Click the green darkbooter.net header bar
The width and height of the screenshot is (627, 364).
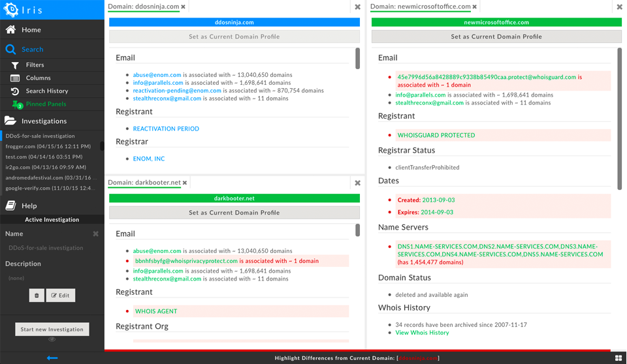point(234,198)
